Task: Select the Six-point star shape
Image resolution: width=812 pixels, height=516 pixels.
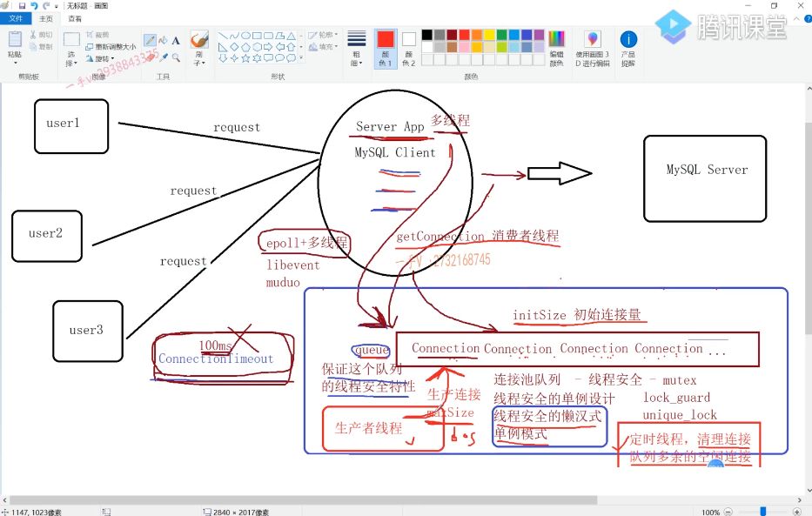Action: point(258,58)
